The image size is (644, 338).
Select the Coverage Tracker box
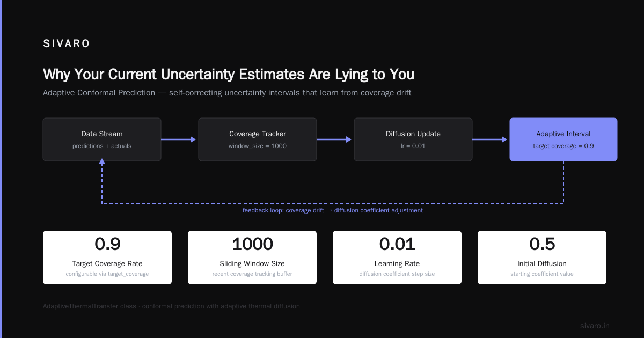[x=258, y=139]
